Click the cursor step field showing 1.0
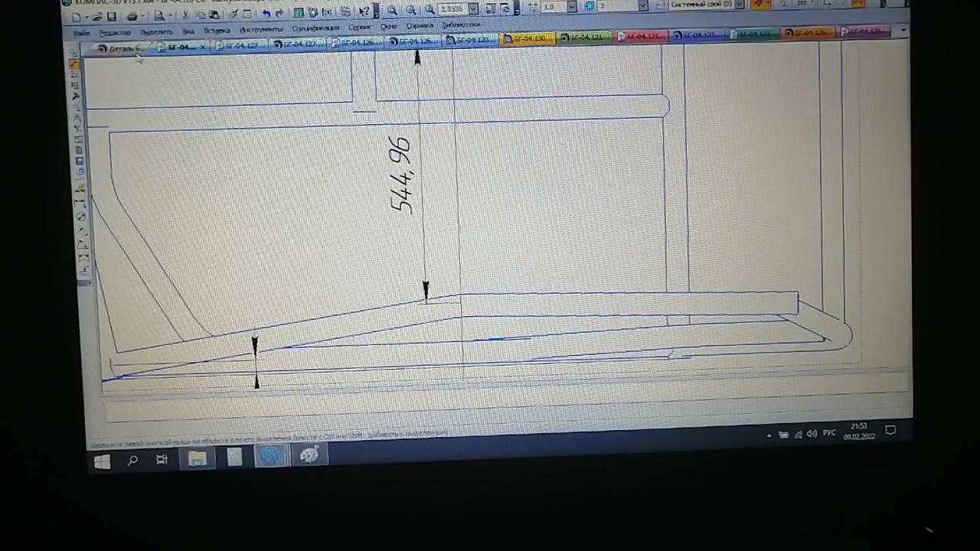The width and height of the screenshot is (980, 551). [x=554, y=6]
